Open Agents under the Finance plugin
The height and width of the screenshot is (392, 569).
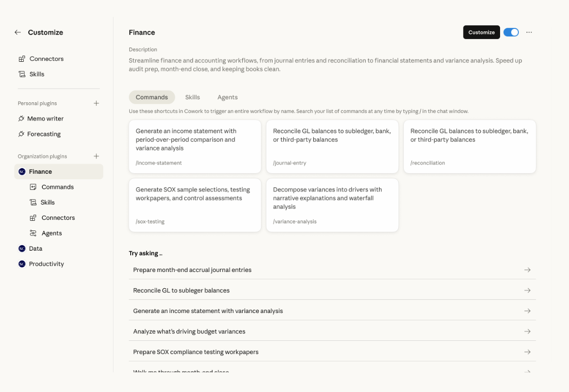point(51,233)
